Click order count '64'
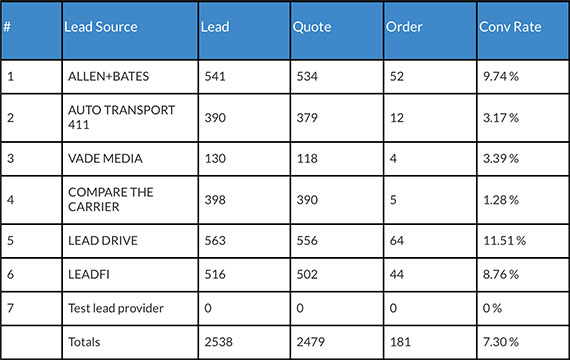This screenshot has width=570, height=360. [397, 241]
